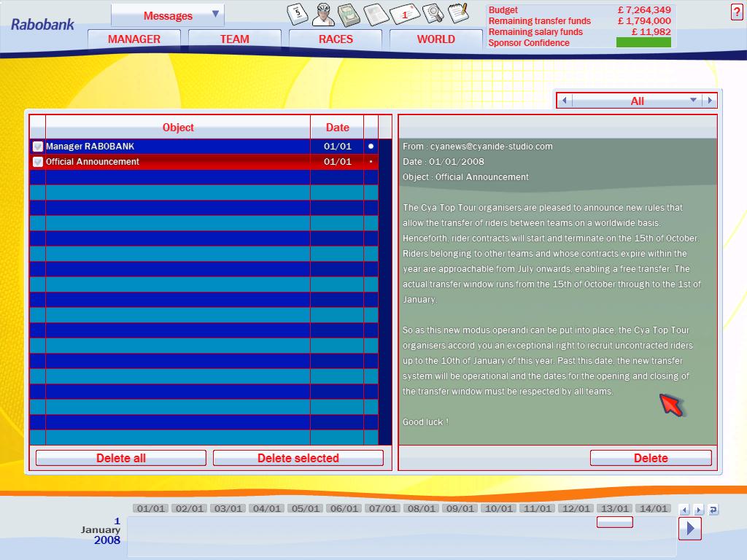The height and width of the screenshot is (560, 747).
Task: Tick the checkbox for Official Announcement message
Action: (38, 162)
